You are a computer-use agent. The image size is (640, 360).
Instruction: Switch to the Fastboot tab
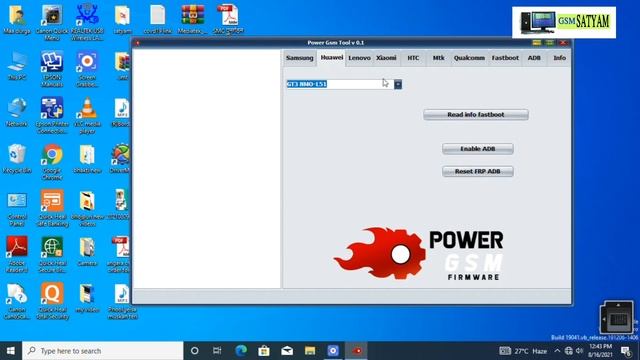505,58
